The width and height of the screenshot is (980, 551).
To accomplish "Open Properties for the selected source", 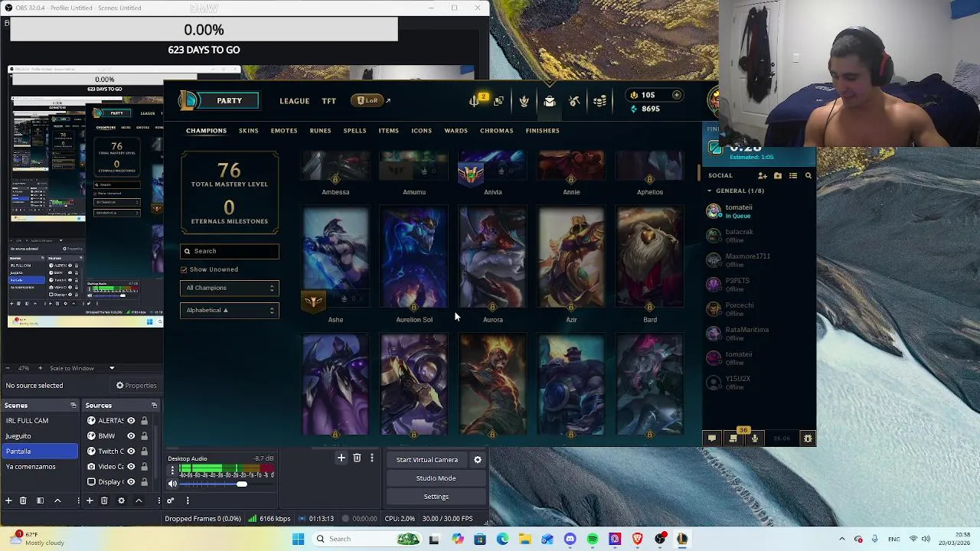I will (136, 386).
